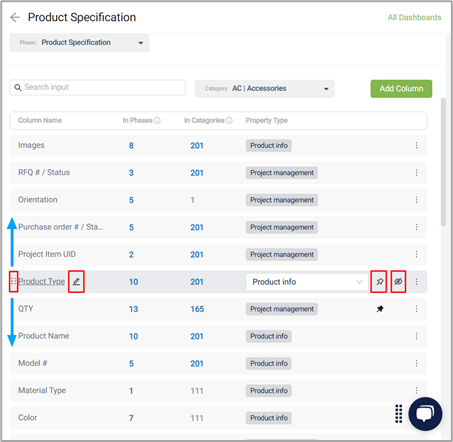Open three-dot menu for Images row

tap(416, 145)
